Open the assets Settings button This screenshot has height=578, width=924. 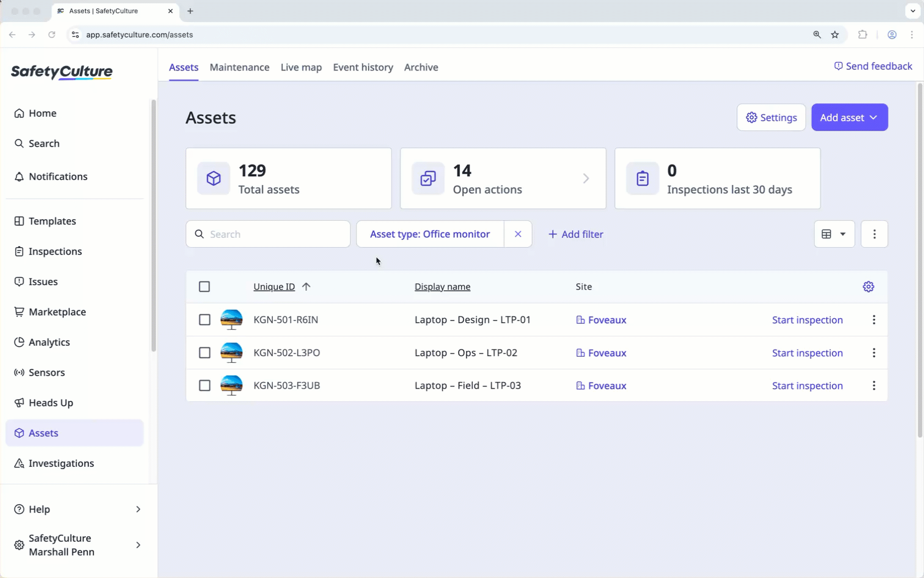771,117
